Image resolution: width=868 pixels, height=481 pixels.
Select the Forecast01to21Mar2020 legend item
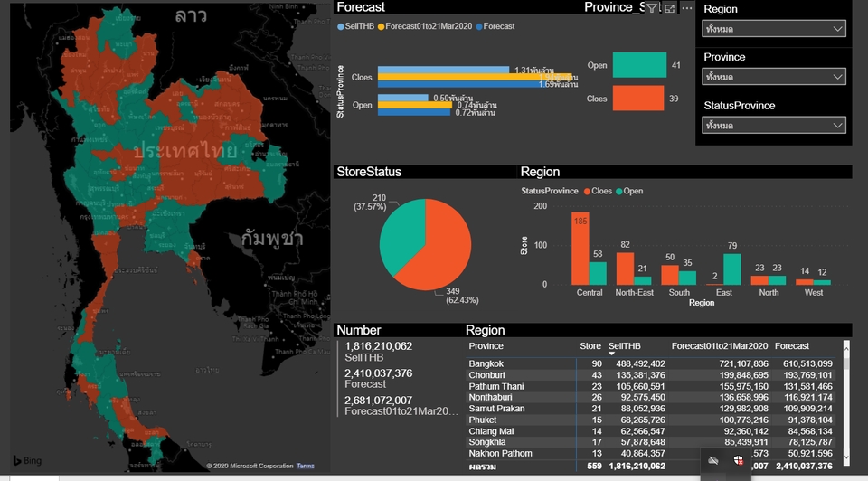click(425, 26)
